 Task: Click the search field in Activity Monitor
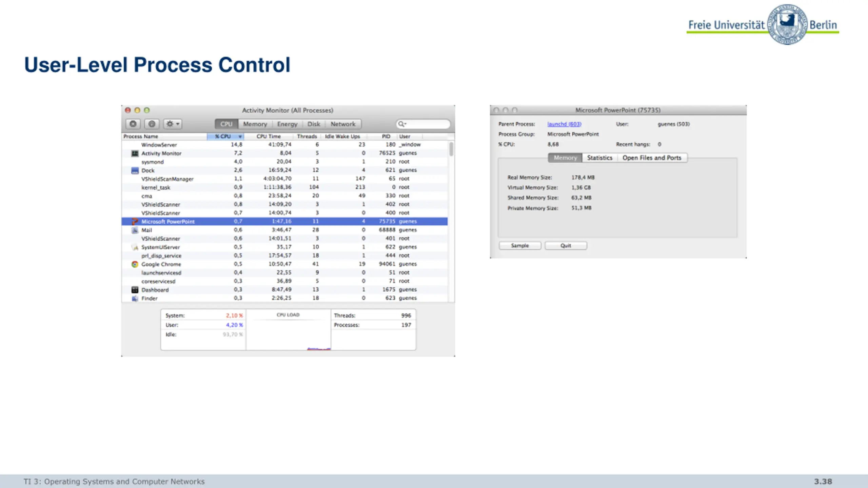coord(423,124)
